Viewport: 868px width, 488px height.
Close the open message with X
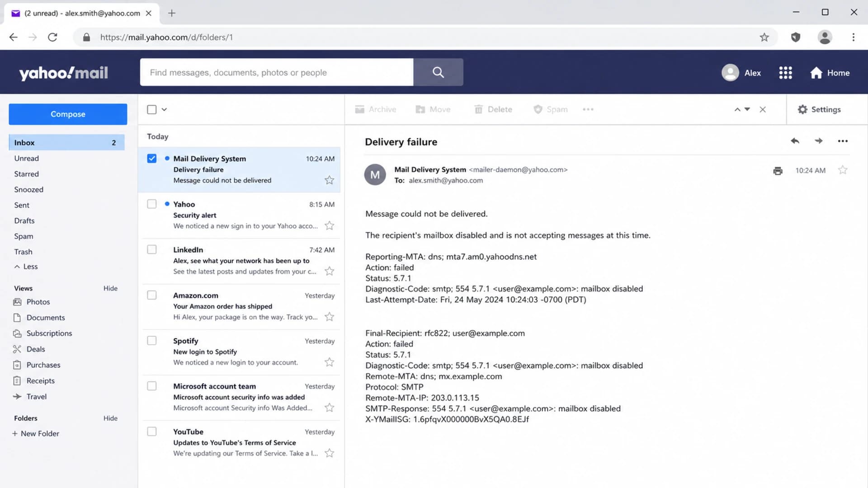(763, 109)
